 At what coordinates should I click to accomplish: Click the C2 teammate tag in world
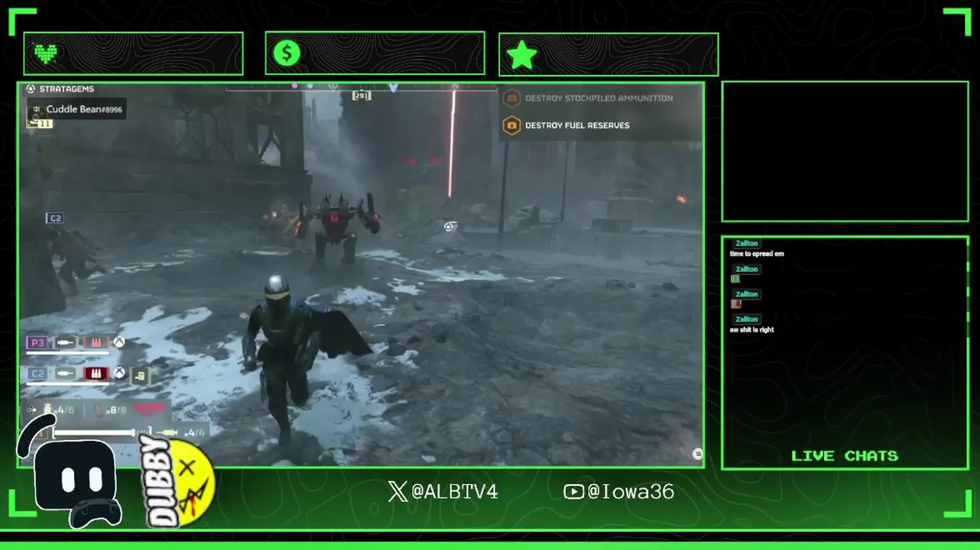[x=55, y=218]
